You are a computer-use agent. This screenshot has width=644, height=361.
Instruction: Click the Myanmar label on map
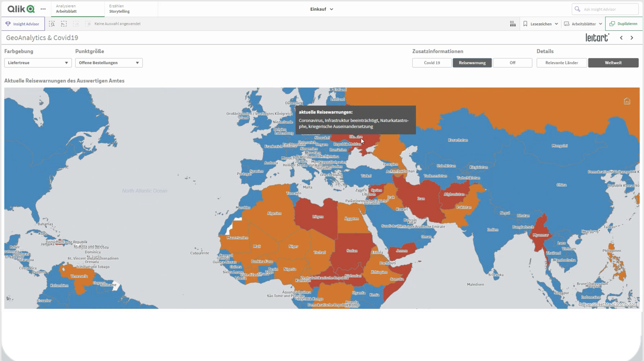[541, 235]
